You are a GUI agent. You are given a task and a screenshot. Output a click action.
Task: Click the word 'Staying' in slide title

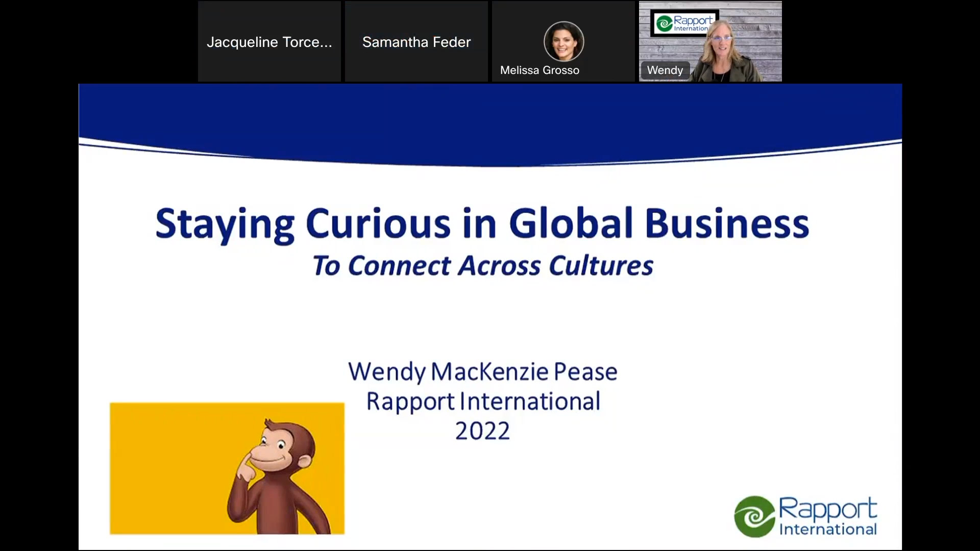click(225, 223)
